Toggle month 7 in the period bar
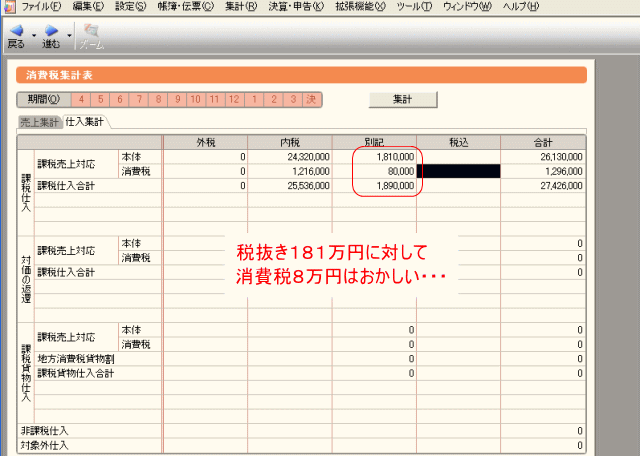 139,100
